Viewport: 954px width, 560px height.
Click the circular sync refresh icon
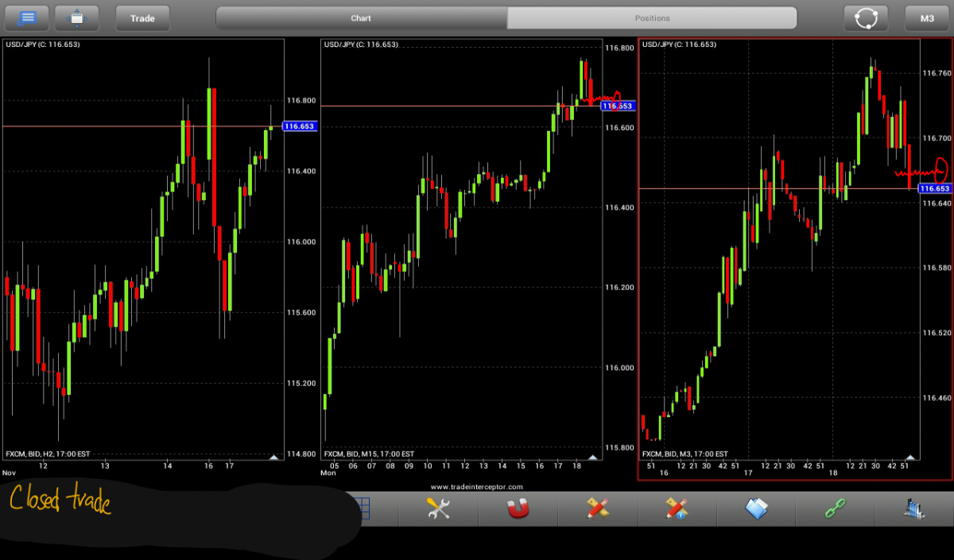coord(866,17)
